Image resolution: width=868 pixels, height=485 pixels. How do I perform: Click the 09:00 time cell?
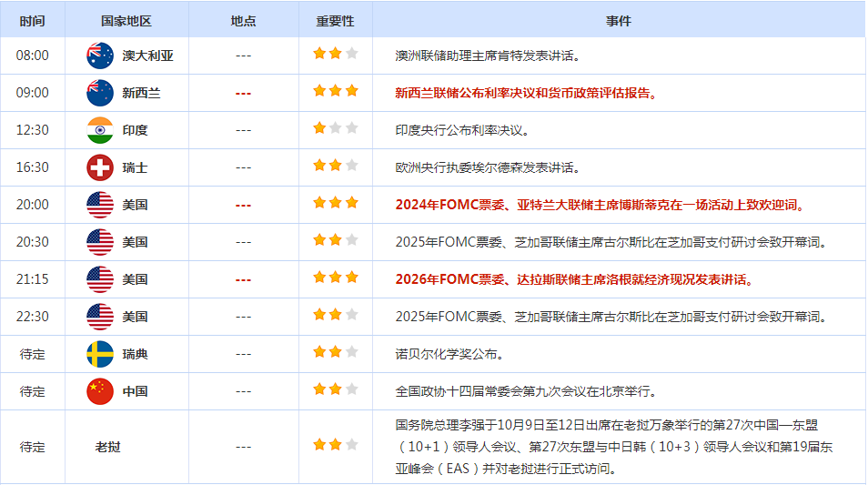point(32,93)
